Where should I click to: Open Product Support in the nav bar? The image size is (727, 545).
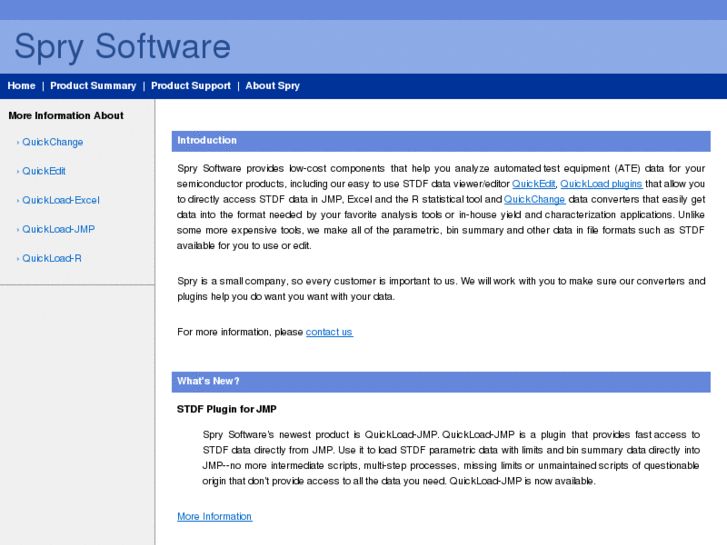pyautogui.click(x=191, y=86)
